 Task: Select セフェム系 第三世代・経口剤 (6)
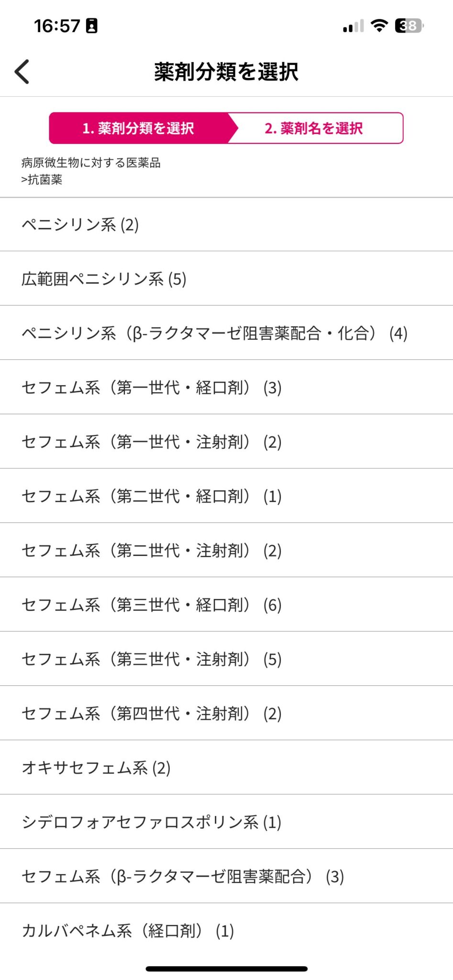[152, 605]
